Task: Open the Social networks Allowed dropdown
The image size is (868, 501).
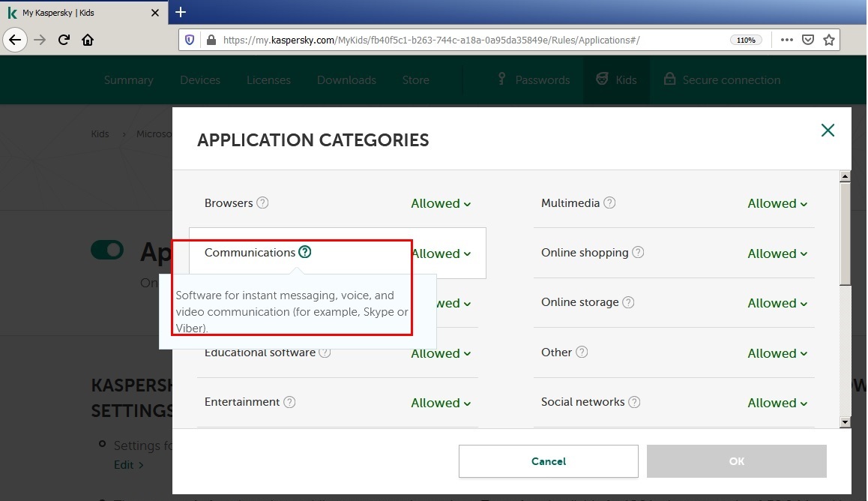Action: coord(777,403)
